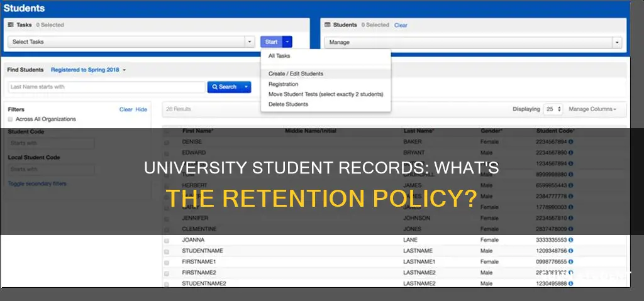Screen dimensions: 644x301
Task: Click info icon beside student code 8999998880
Action: (x=571, y=175)
